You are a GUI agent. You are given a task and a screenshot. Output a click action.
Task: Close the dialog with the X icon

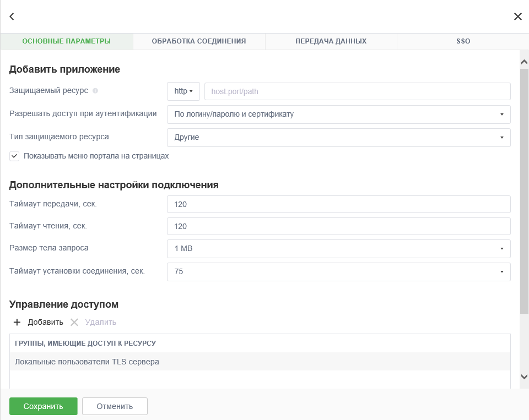[x=517, y=17]
